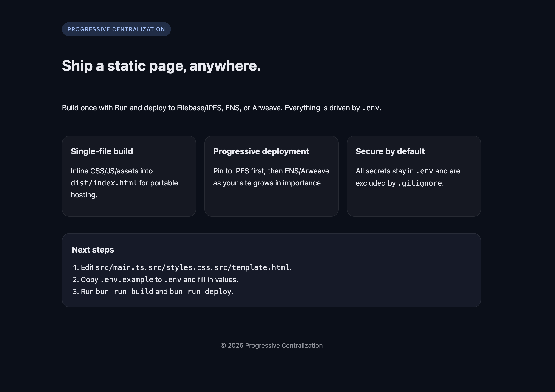This screenshot has height=392, width=555.
Task: Click the 'Next steps' heading
Action: (x=93, y=250)
